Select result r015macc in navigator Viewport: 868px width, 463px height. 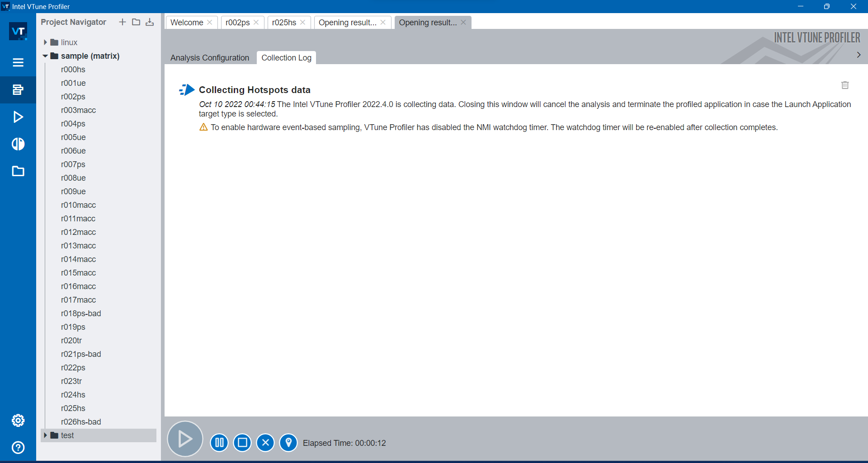[78, 273]
